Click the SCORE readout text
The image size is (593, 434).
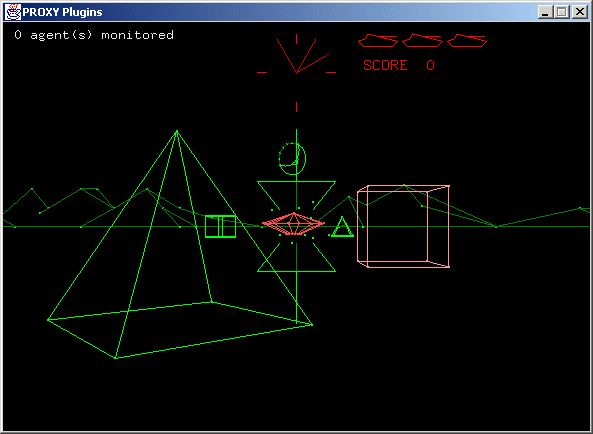[399, 65]
